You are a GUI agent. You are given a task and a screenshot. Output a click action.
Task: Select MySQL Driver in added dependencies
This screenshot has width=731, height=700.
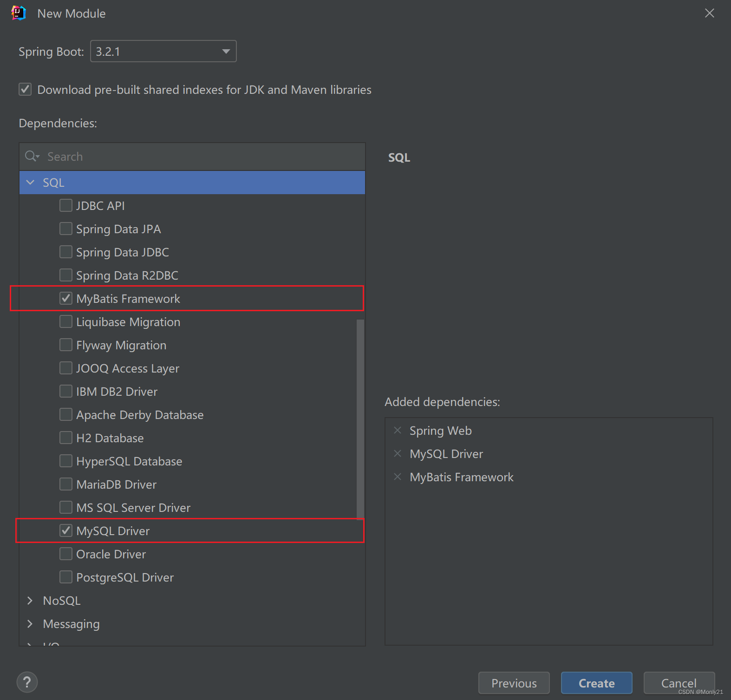click(446, 454)
